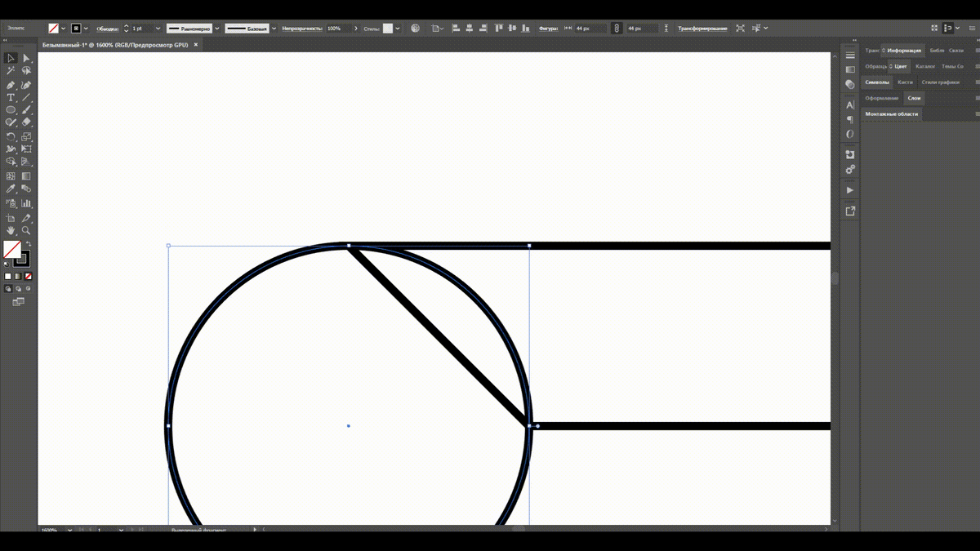Choose the Rotate tool
The image size is (980, 551).
[x=11, y=136]
